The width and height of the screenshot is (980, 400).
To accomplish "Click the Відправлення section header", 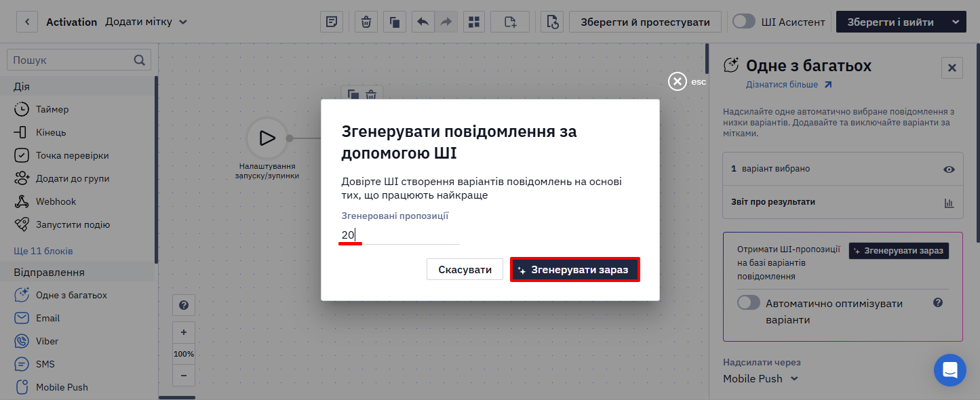I will pos(78,272).
